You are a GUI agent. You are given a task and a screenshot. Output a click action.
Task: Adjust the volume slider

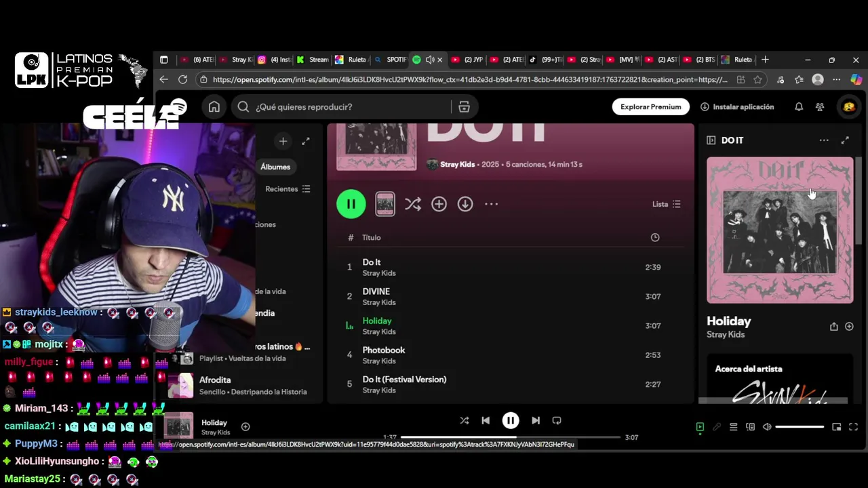point(800,427)
